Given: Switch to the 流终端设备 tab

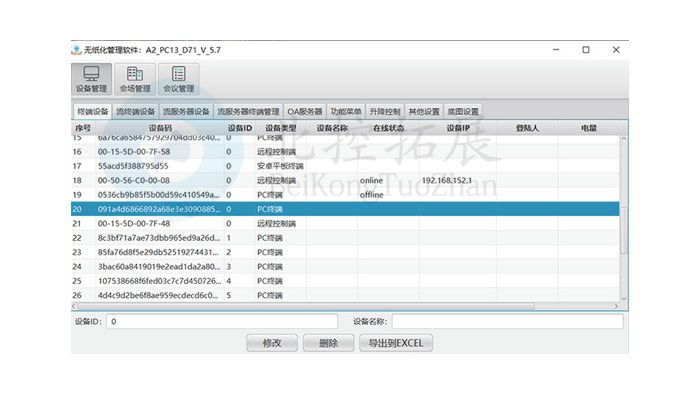Looking at the screenshot, I should click(x=136, y=112).
